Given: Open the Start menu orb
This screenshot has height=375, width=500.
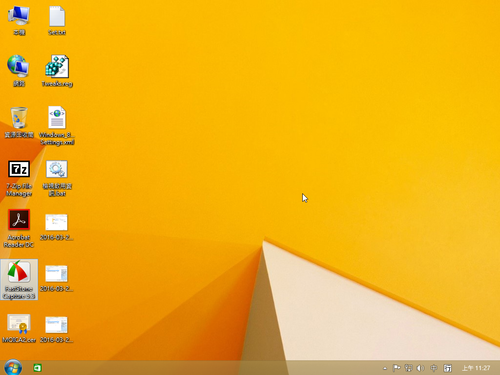Looking at the screenshot, I should click(x=13, y=368).
